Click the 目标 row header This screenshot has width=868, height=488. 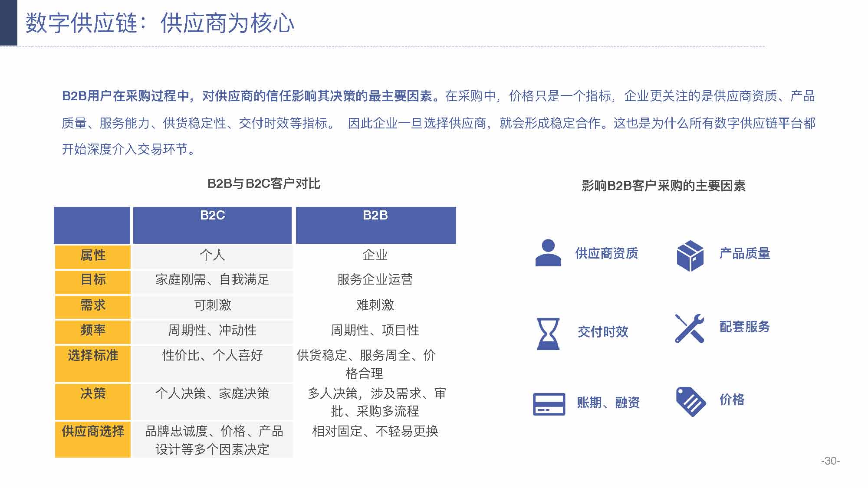[x=93, y=282]
